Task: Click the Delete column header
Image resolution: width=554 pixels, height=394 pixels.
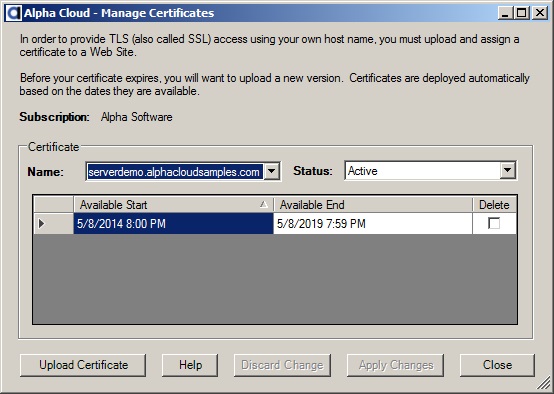Action: coord(494,205)
